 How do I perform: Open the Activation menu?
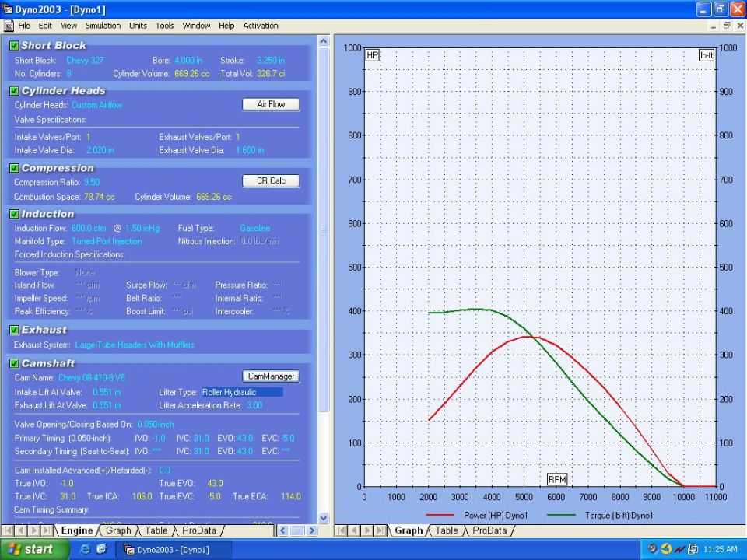coord(261,26)
